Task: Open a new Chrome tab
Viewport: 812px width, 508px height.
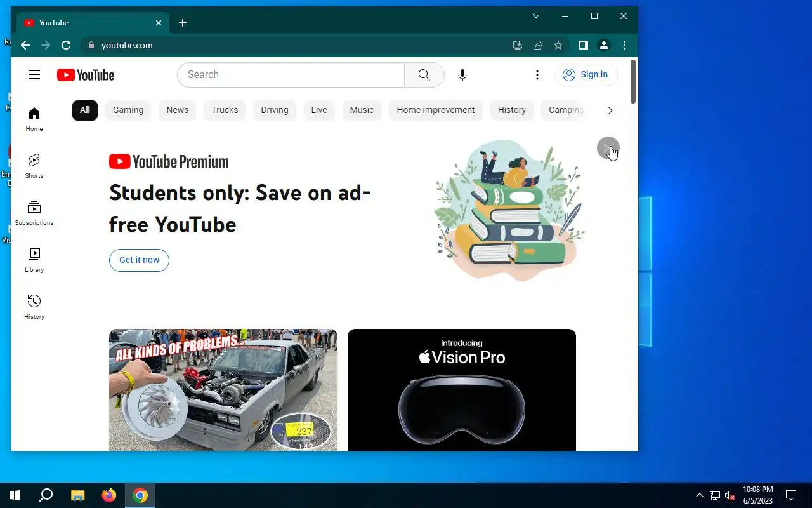Action: pyautogui.click(x=183, y=23)
